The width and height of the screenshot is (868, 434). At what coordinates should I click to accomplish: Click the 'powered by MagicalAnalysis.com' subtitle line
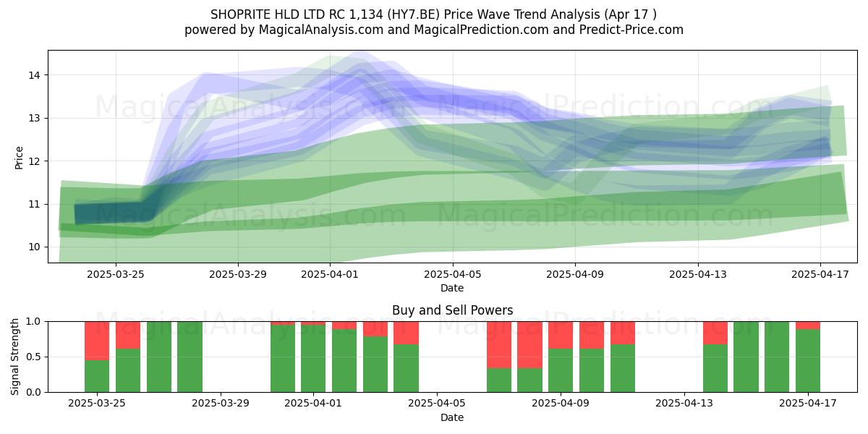(434, 30)
